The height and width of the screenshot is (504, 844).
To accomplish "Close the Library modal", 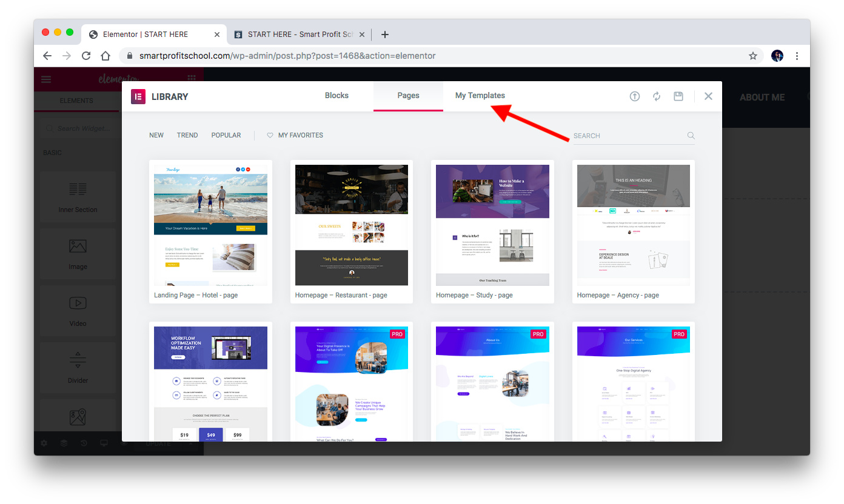I will pyautogui.click(x=708, y=96).
